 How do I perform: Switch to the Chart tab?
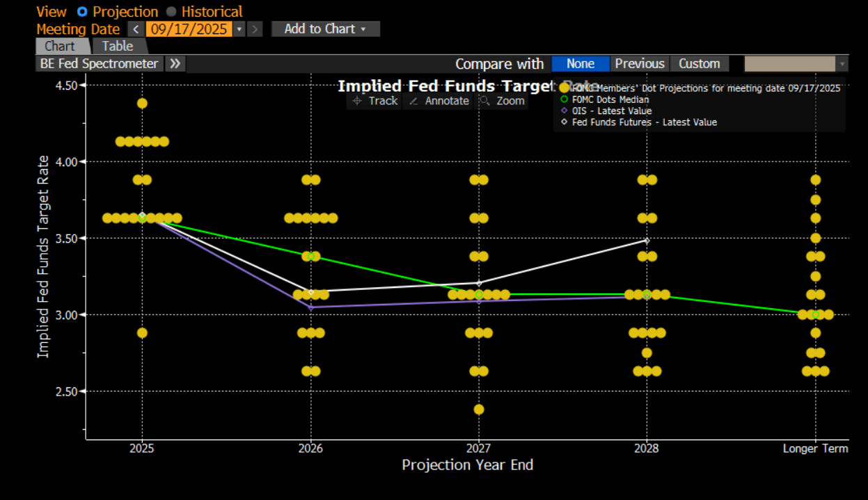[x=60, y=46]
